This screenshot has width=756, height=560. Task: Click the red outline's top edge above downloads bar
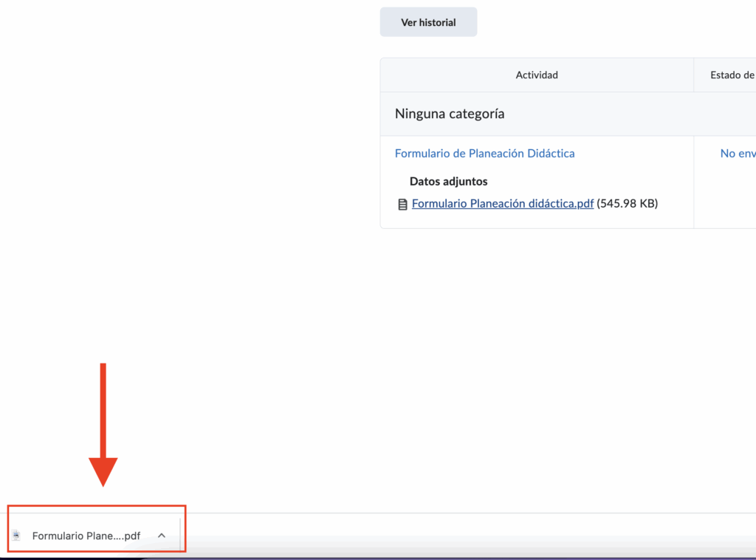[96, 506]
